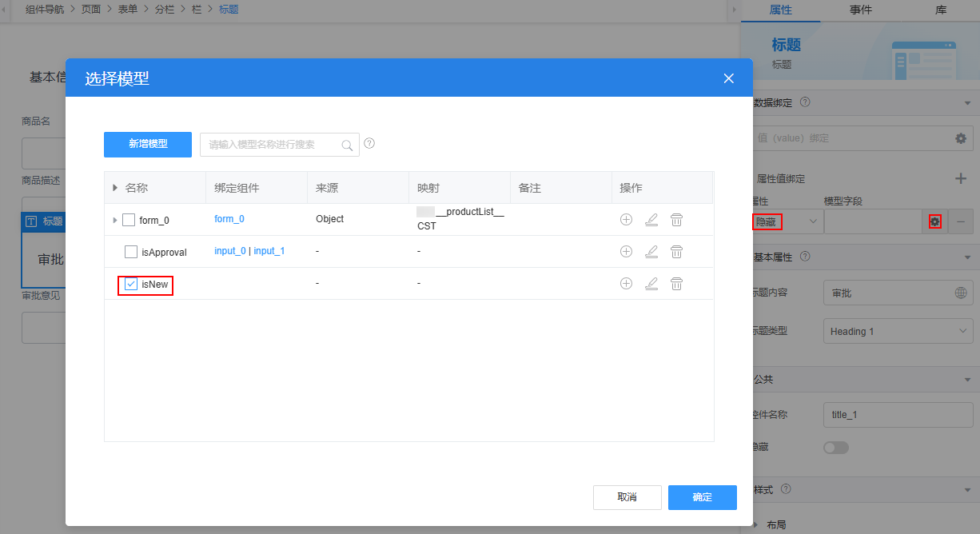This screenshot has width=980, height=534.
Task: Click right arrow at breadcrumb bar end
Action: pyautogui.click(x=734, y=10)
